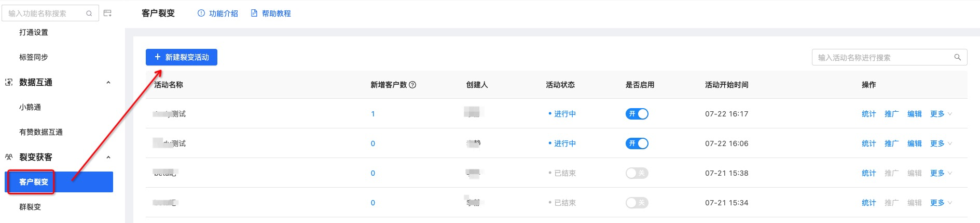
Task: Collapse the 裂变获客 sidebar group
Action: click(108, 157)
